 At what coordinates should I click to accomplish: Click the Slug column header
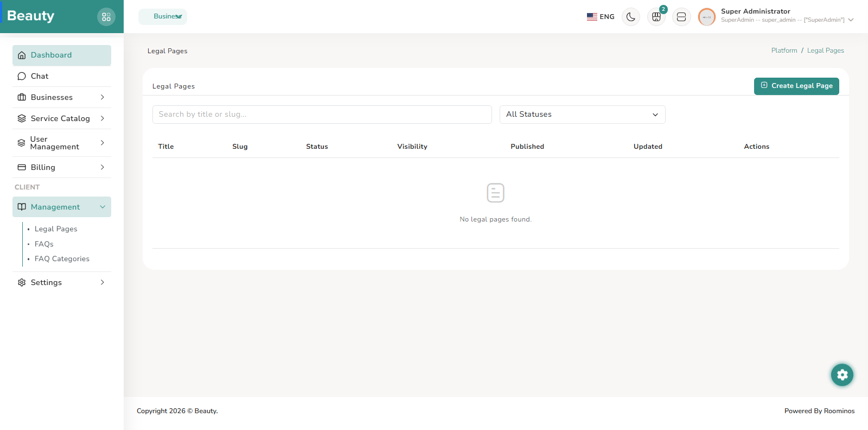click(240, 147)
